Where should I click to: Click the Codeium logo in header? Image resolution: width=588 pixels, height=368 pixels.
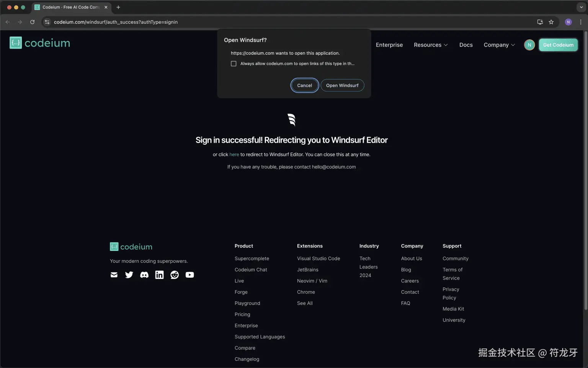click(x=40, y=43)
